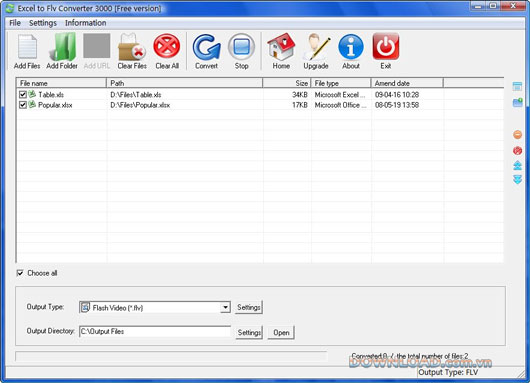Click the Stop toolbar icon

pos(242,47)
